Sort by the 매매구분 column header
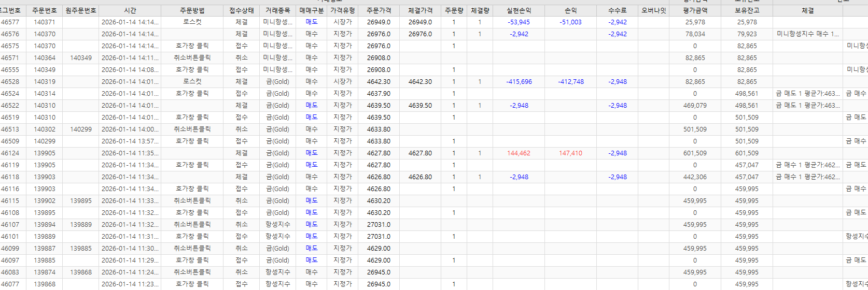The height and width of the screenshot is (290, 868). 312,10
